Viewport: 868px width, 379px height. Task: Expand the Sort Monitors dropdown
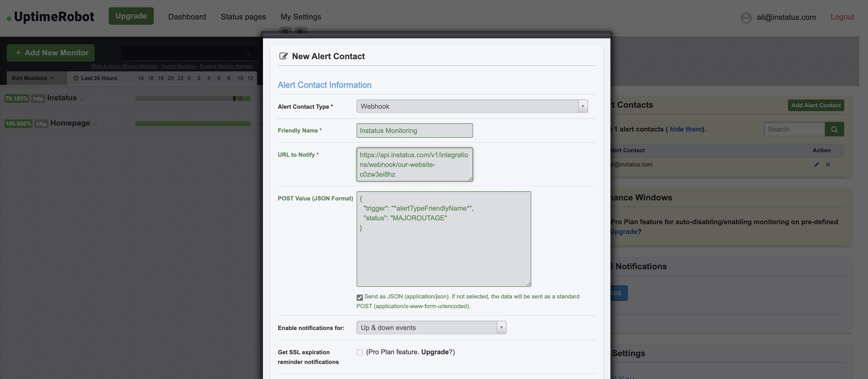point(33,78)
